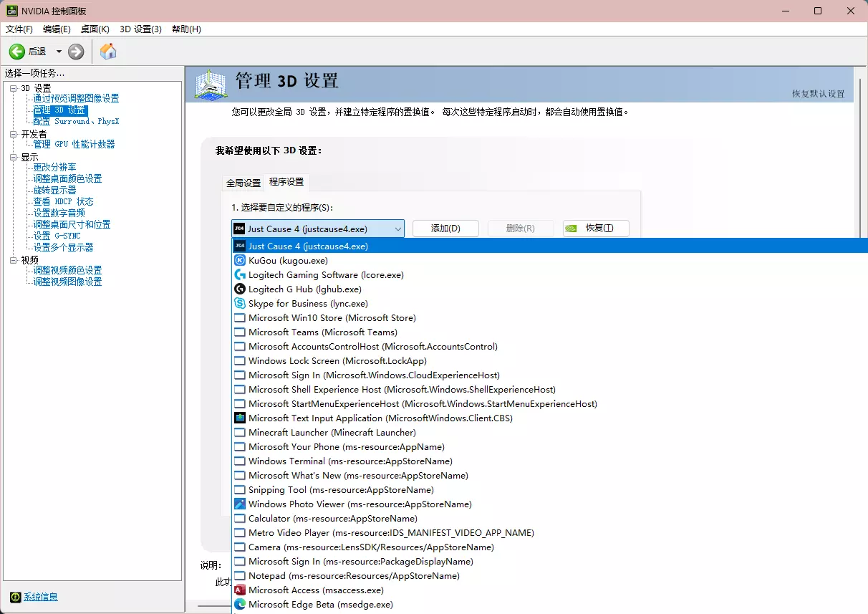
Task: Collapse the 开发者 tree node
Action: coord(13,134)
